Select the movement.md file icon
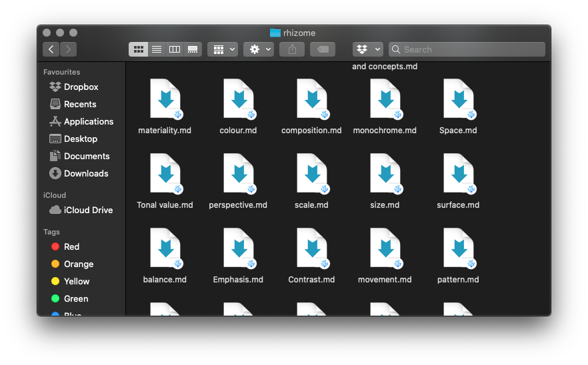 (x=385, y=248)
